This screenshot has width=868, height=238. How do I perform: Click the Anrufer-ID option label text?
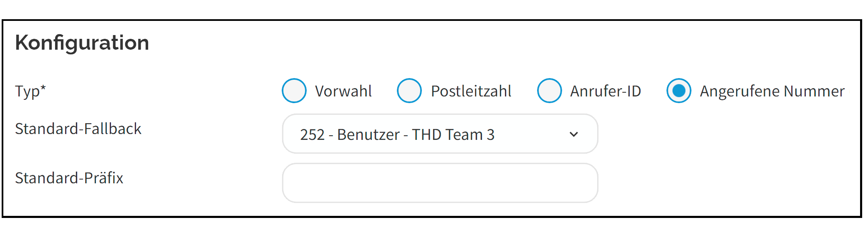(x=606, y=91)
